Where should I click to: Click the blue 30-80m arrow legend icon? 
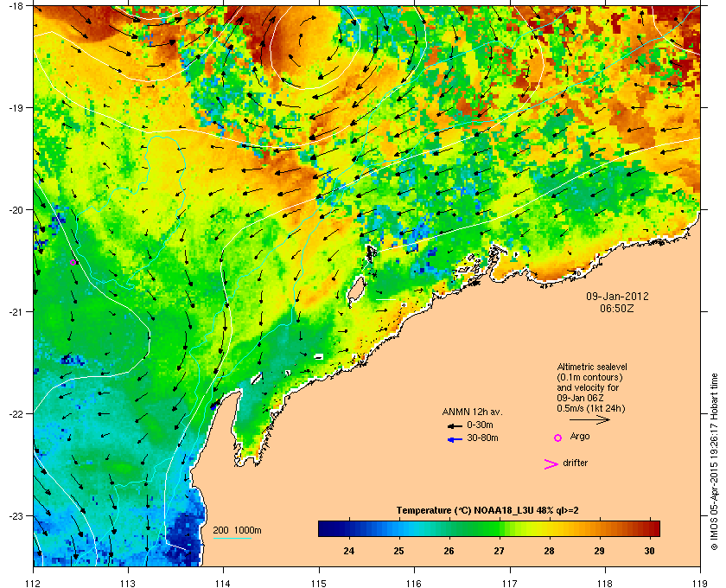point(455,439)
